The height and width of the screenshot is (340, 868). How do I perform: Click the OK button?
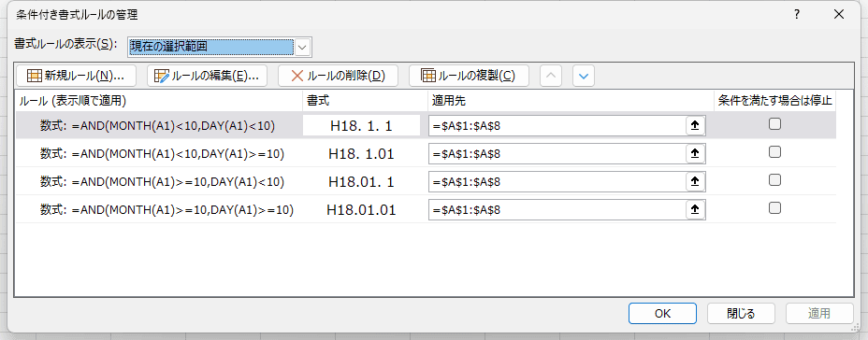click(662, 314)
